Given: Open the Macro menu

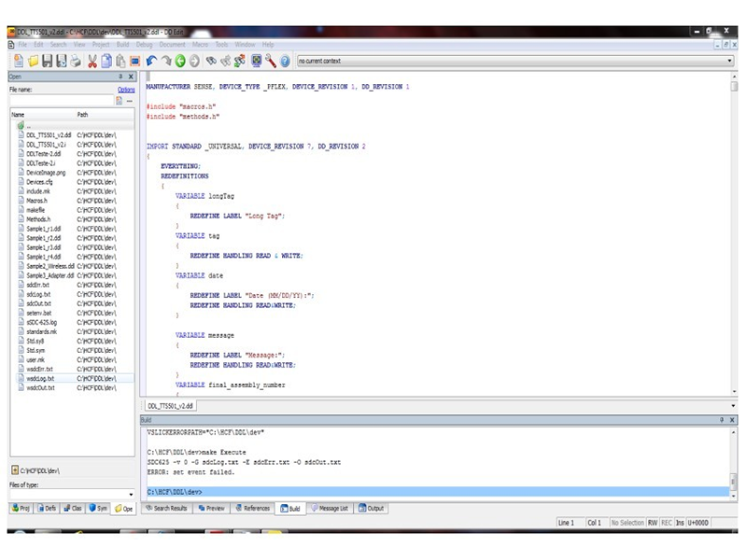Looking at the screenshot, I should [200, 44].
